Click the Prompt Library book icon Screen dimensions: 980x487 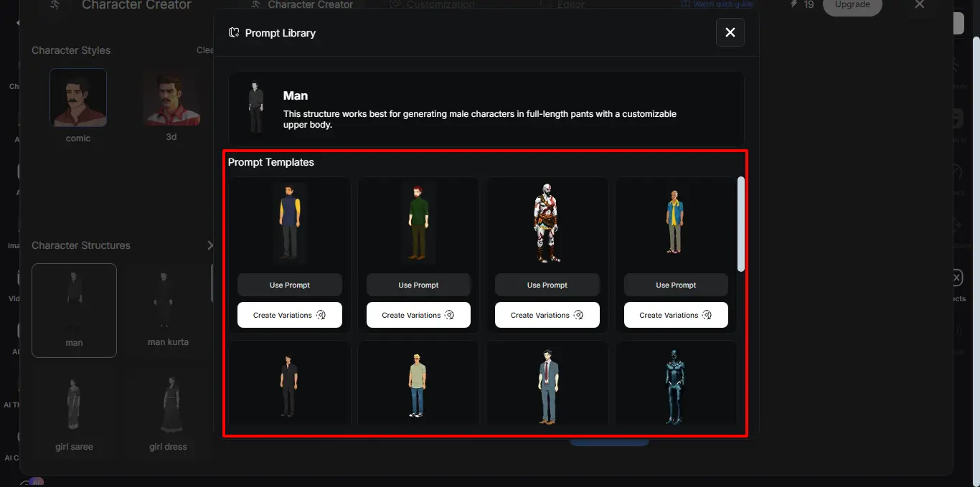coord(234,33)
